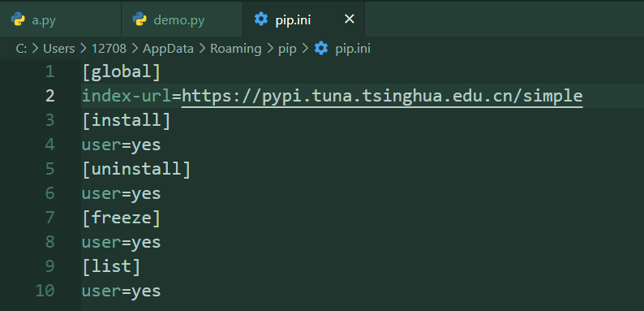Click the gear icon on pip.ini tab
The height and width of the screenshot is (311, 644).
click(261, 19)
